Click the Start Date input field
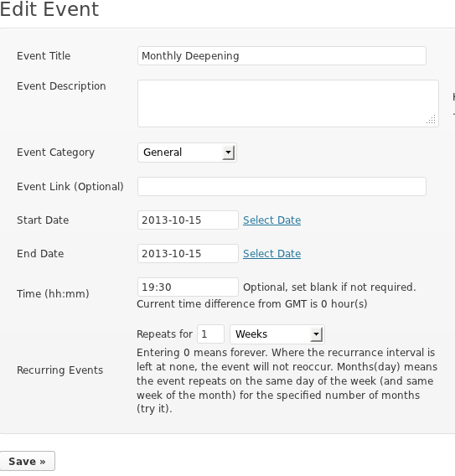Screen dimensions: 455x476 (188, 220)
